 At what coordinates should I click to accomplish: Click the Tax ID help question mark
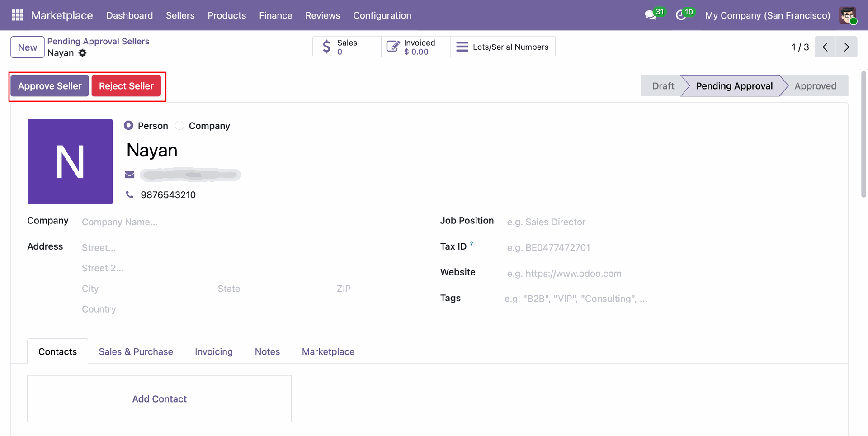(x=472, y=244)
